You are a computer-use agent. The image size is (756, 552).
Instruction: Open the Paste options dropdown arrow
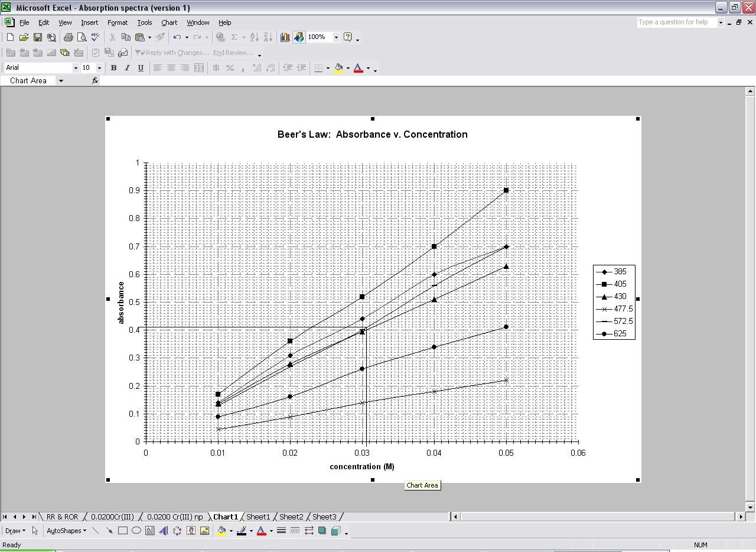click(149, 37)
